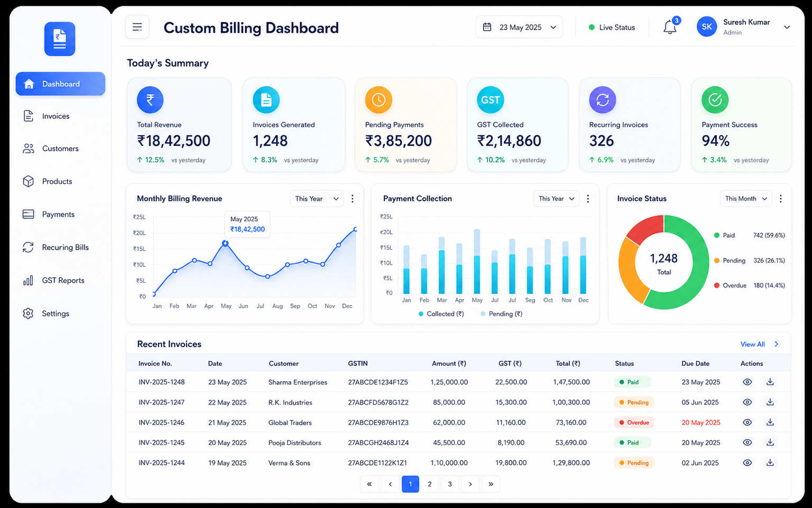
Task: Open This Month dropdown for Invoice Status
Action: coord(746,199)
